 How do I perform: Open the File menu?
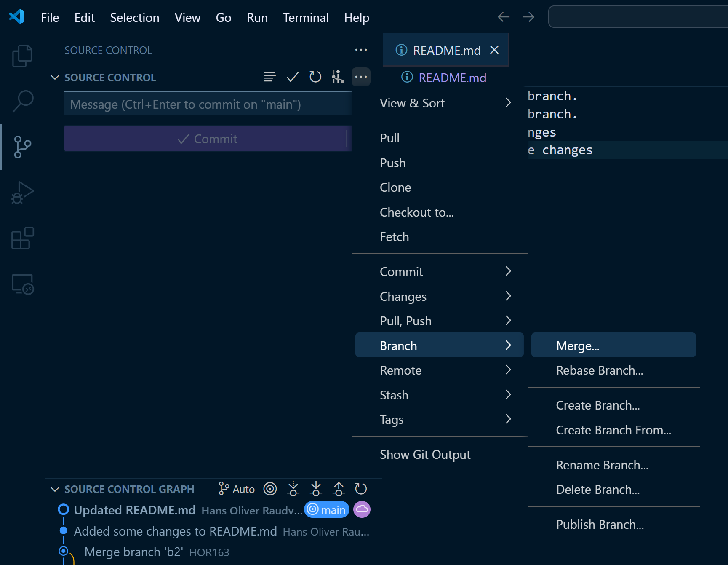pyautogui.click(x=50, y=17)
